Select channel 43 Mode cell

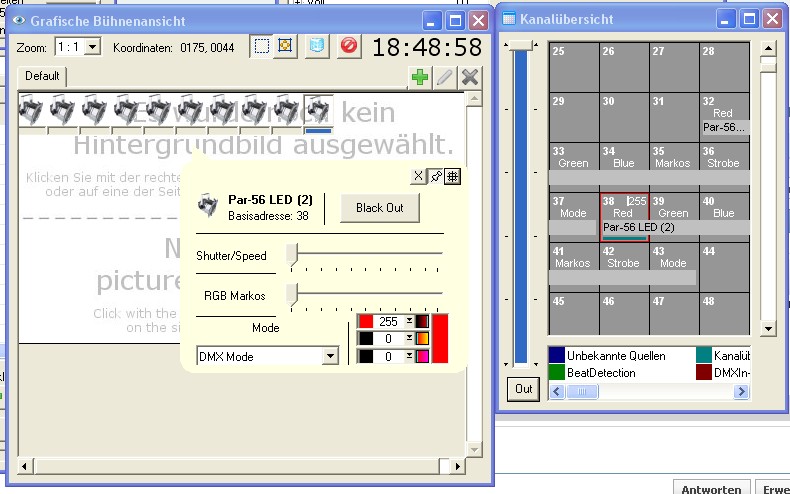(x=674, y=267)
